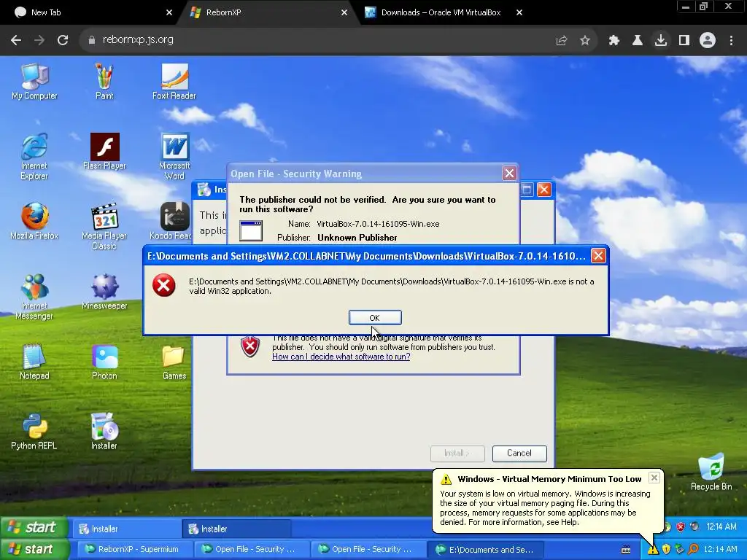
Task: Click the magnifier tray icon in outer taskbar
Action: [x=693, y=550]
